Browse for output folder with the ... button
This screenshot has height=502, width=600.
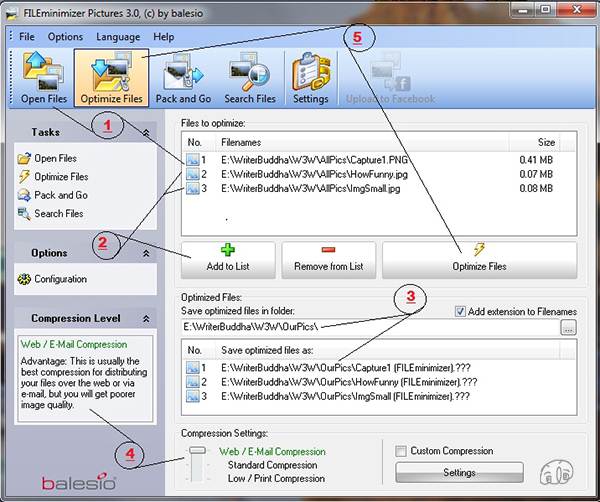(x=569, y=328)
